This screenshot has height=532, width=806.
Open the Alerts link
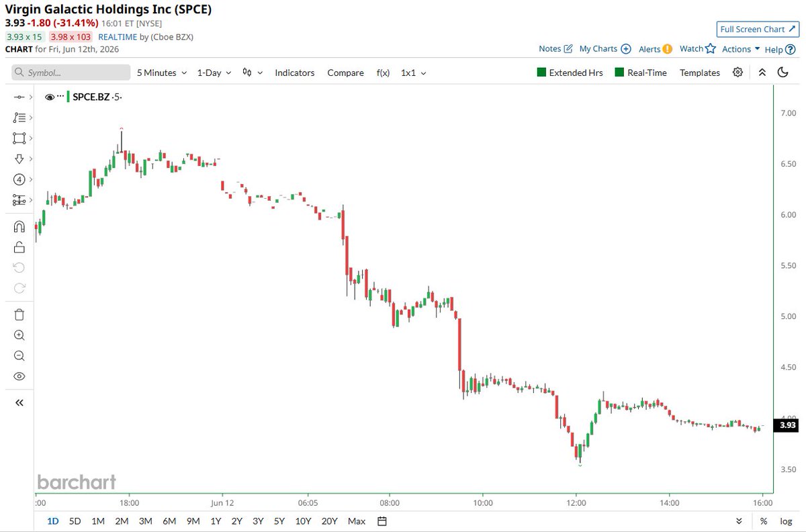coord(650,48)
